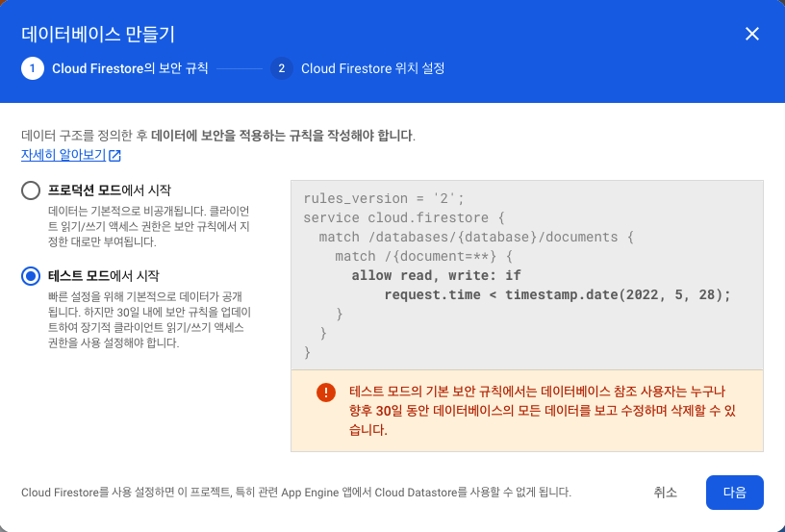785x532 pixels.
Task: Click the external link icon beside 자세히 알아보기
Action: coord(114,155)
